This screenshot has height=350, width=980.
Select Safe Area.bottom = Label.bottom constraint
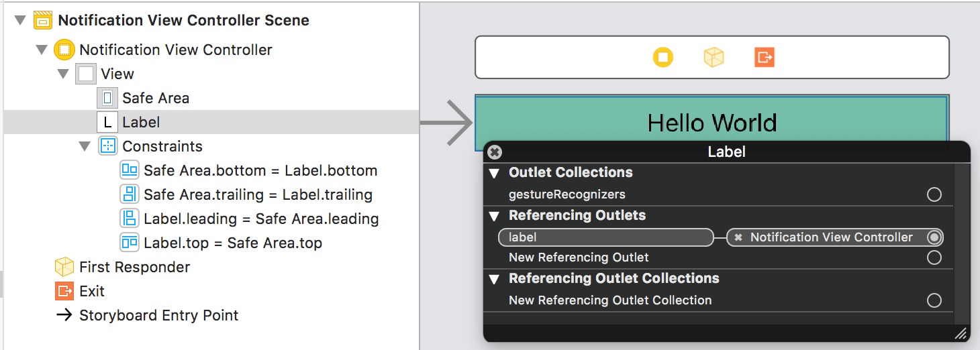point(260,170)
